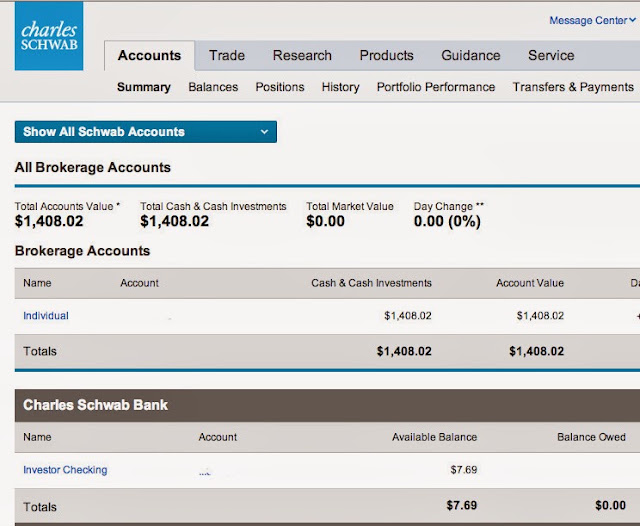Open the Investor Checking account link
The image size is (640, 526).
65,470
